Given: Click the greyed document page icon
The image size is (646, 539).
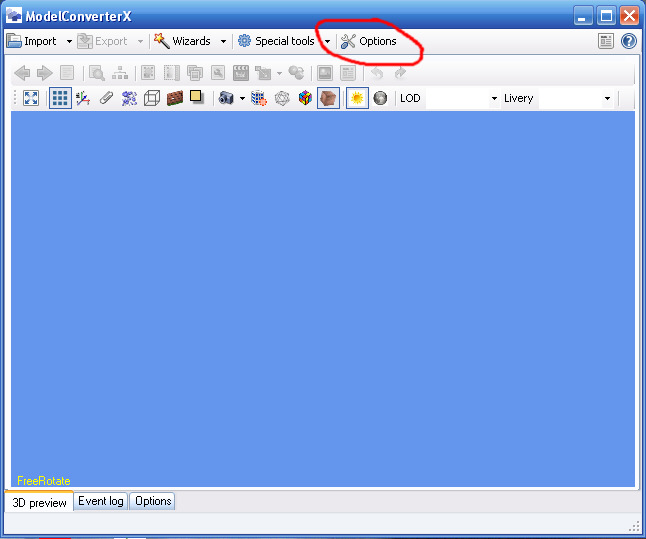Looking at the screenshot, I should (x=67, y=73).
